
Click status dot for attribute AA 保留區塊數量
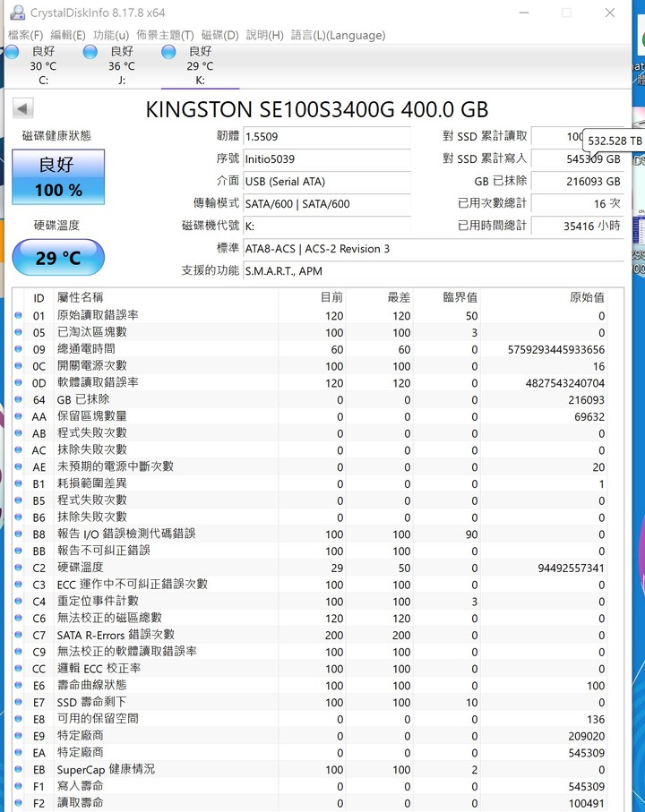tap(19, 416)
